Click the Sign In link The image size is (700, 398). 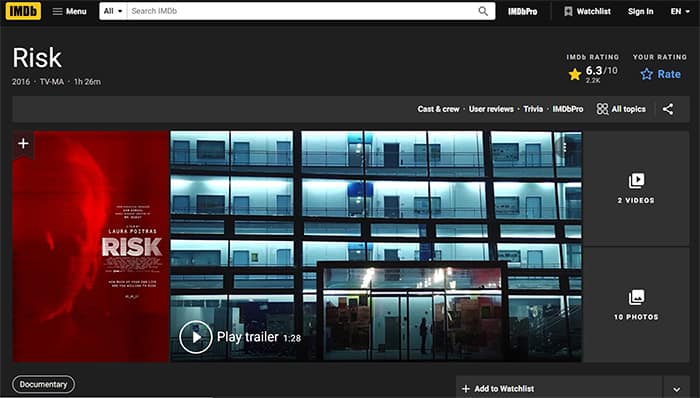(x=641, y=11)
